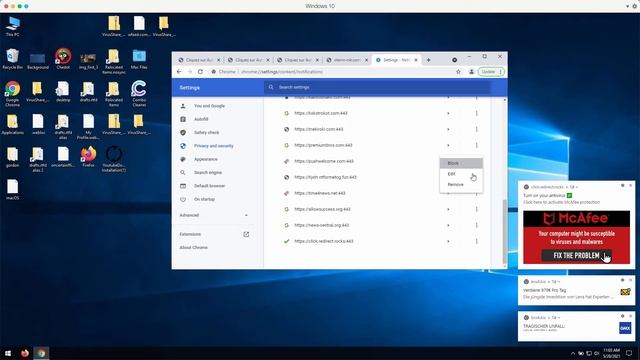Choose Remove in the context menu

[461, 184]
